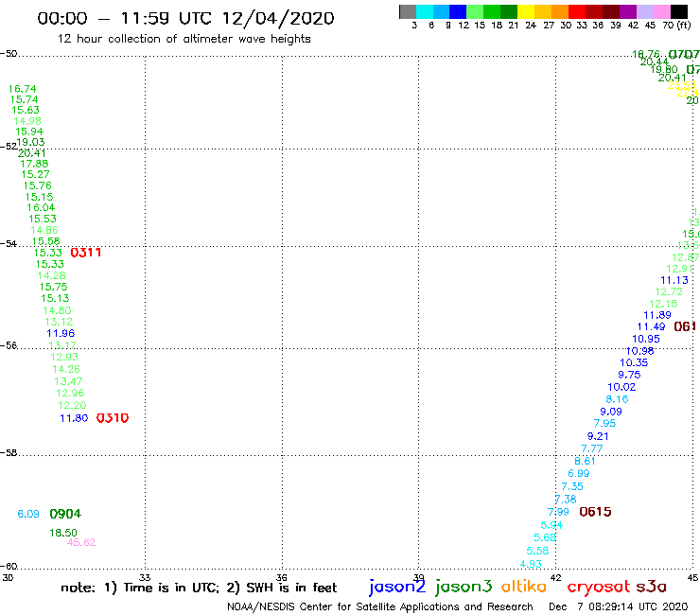Select the orange 27-30 ft swatch
This screenshot has width=700, height=615.
coord(560,11)
